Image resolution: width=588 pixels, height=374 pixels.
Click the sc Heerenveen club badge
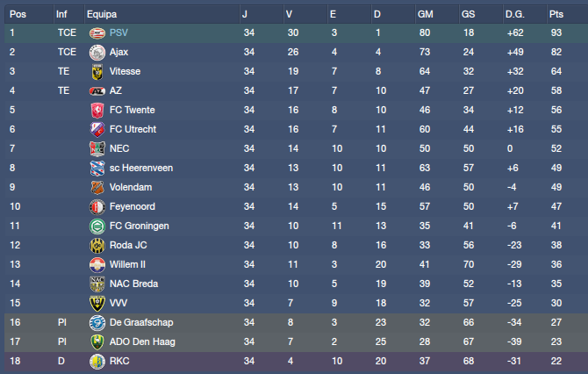tap(97, 168)
